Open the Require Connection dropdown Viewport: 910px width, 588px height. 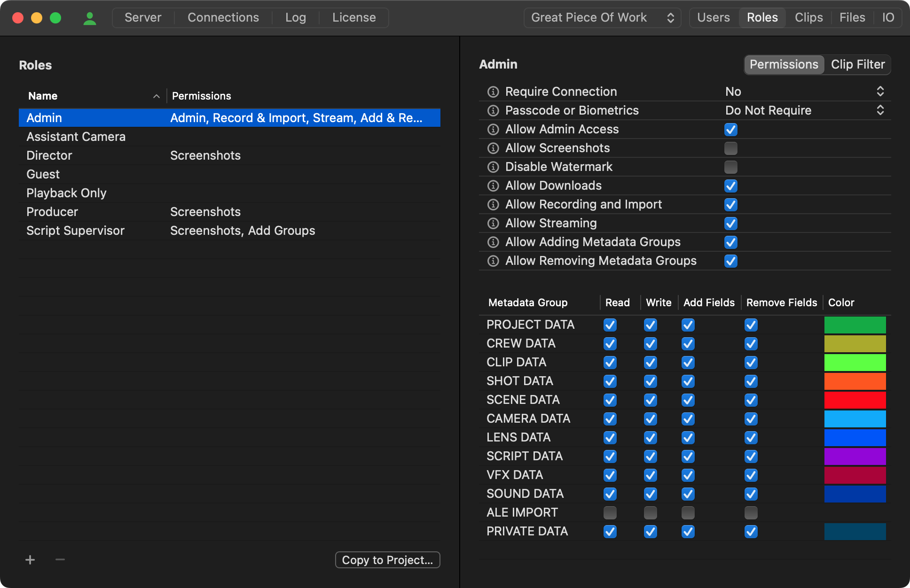[x=881, y=92]
